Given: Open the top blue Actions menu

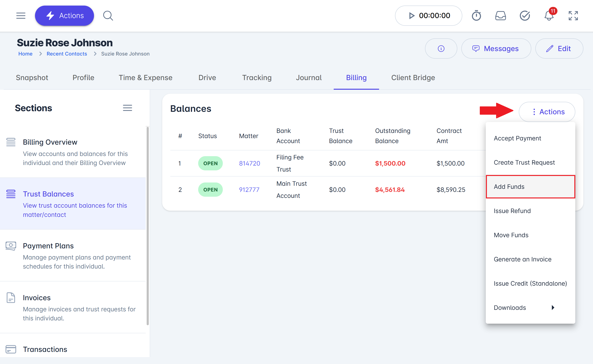Looking at the screenshot, I should coord(65,16).
